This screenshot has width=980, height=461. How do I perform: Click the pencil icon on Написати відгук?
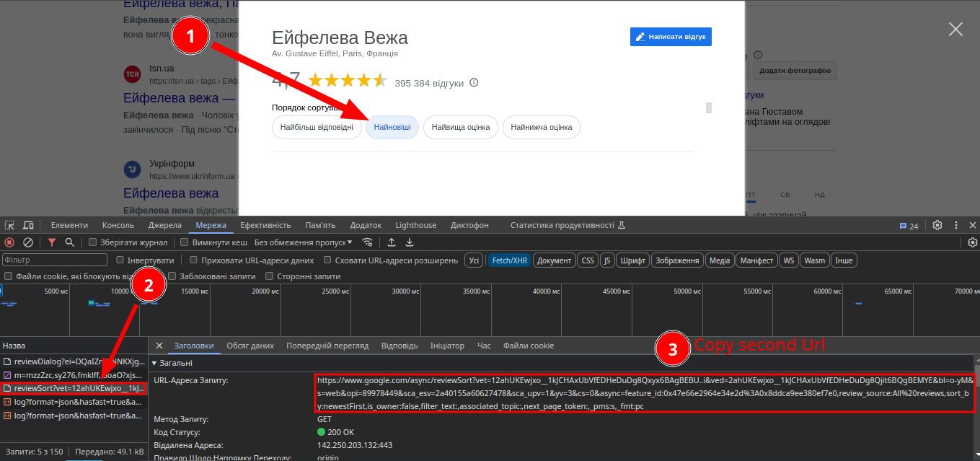(x=640, y=36)
